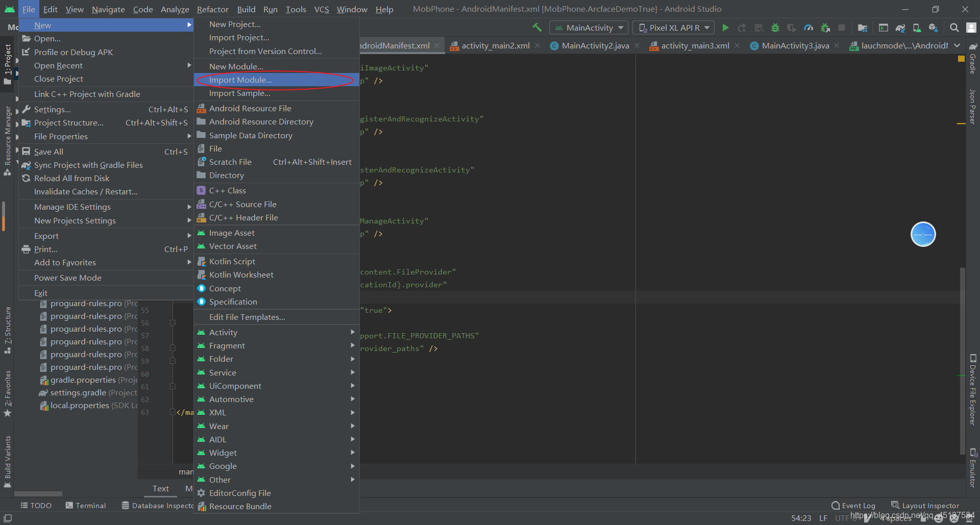The image size is (980, 525).
Task: Select local.properties in the project tree
Action: 88,405
